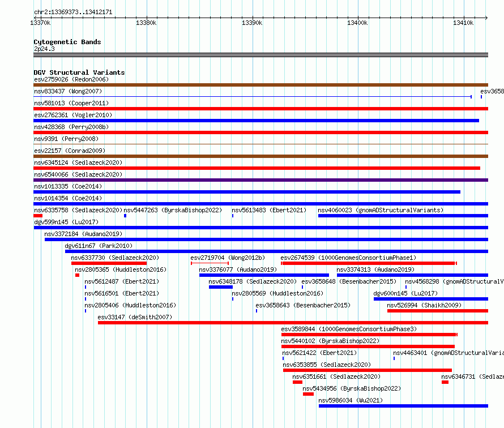The image size is (504, 428).
Task: Select the nsv428368 (Perry2008b) label
Action: tap(71, 127)
